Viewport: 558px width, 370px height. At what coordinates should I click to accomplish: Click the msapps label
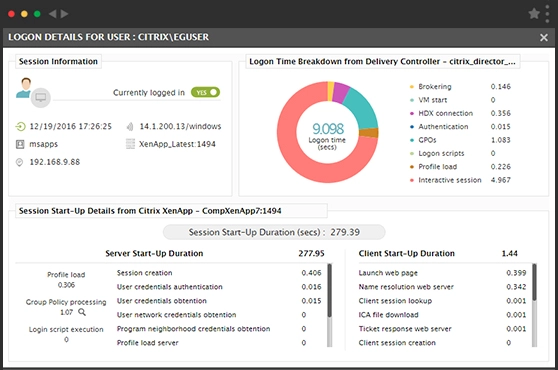(x=43, y=144)
